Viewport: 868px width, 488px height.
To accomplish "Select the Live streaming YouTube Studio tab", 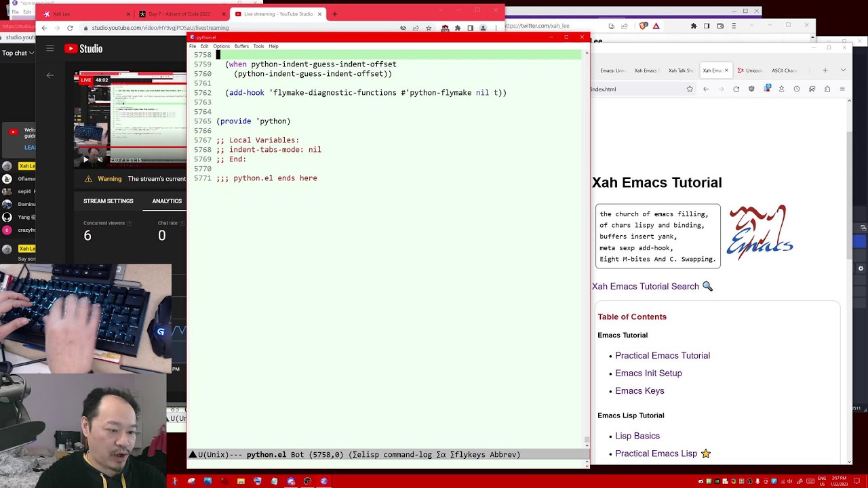I will click(277, 14).
